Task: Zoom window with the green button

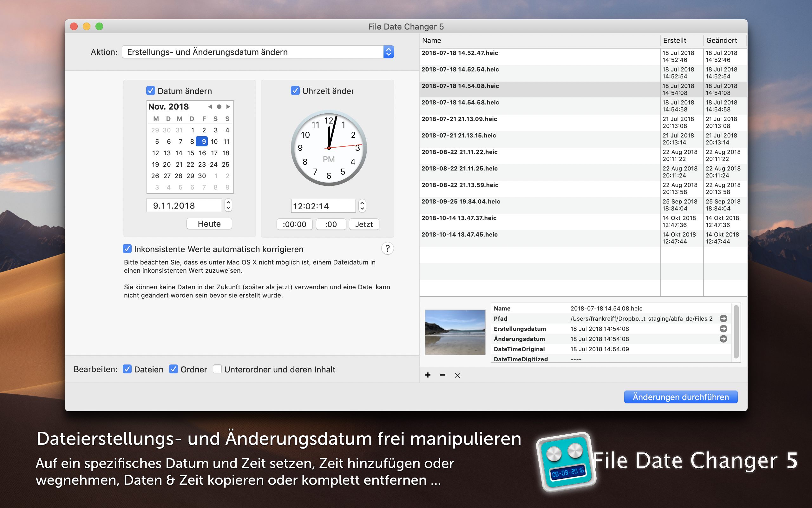Action: tap(99, 26)
